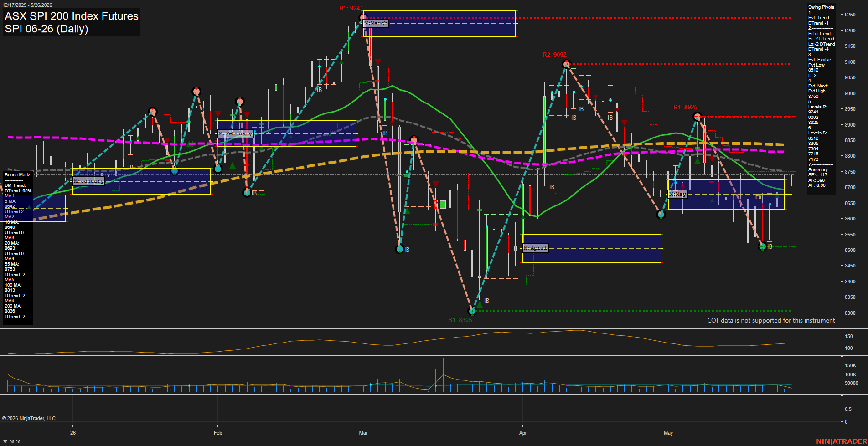Click the Swing Pivots panel heading
868x446 pixels.
coord(821,7)
